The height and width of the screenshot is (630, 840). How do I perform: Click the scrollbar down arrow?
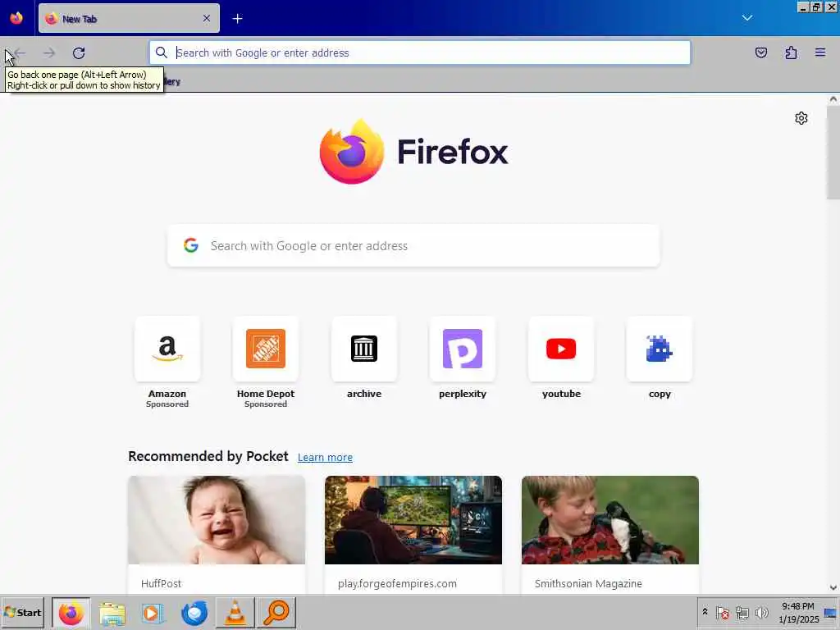pyautogui.click(x=833, y=587)
